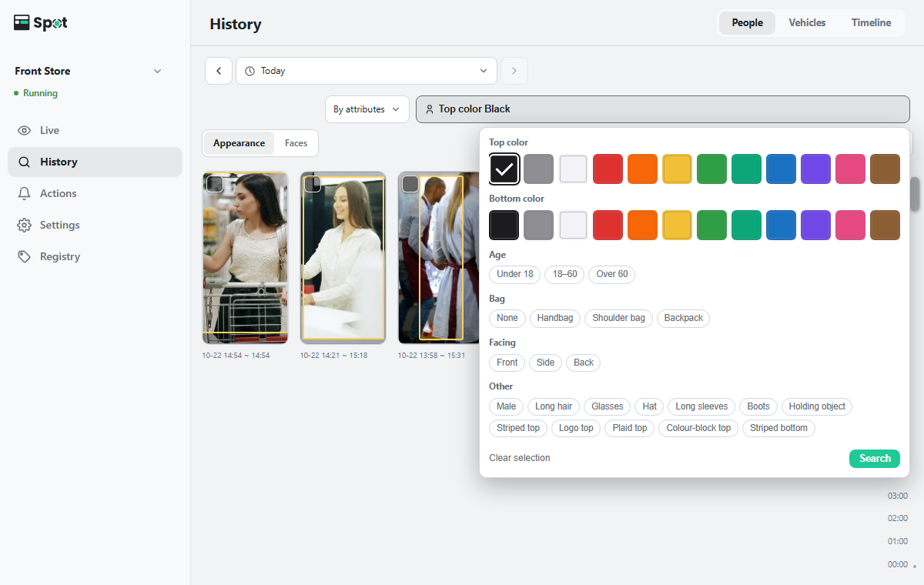Screen dimensions: 924x585
Task: Click the Top color Black search field
Action: coord(663,109)
